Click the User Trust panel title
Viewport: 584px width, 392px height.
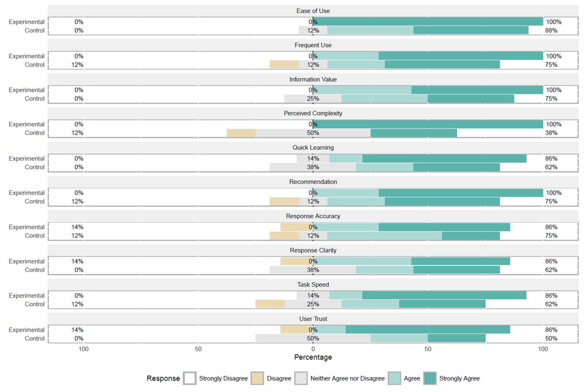tap(313, 319)
